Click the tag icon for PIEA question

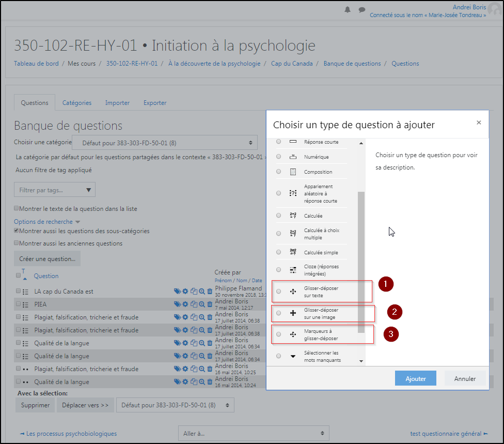[x=177, y=304]
